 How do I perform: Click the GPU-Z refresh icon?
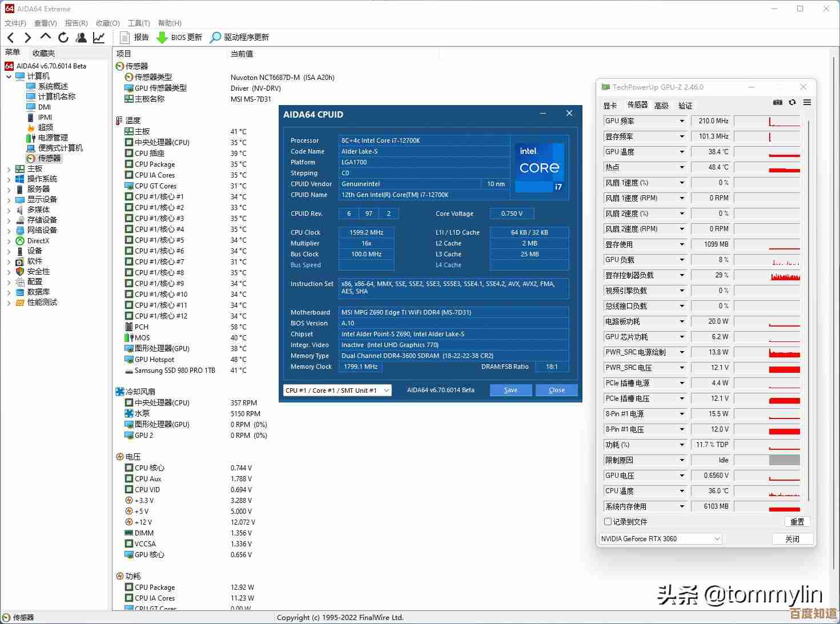792,103
